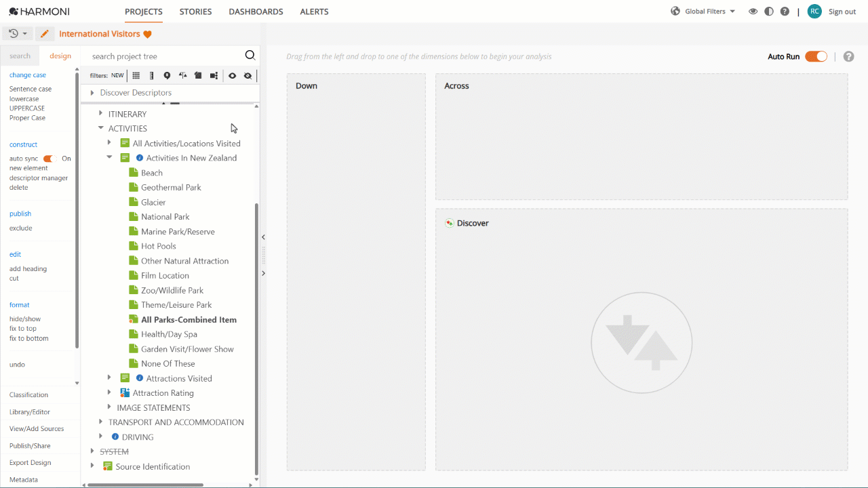Screen dimensions: 868x488
Task: Expand Attractions Visited
Action: (x=109, y=378)
